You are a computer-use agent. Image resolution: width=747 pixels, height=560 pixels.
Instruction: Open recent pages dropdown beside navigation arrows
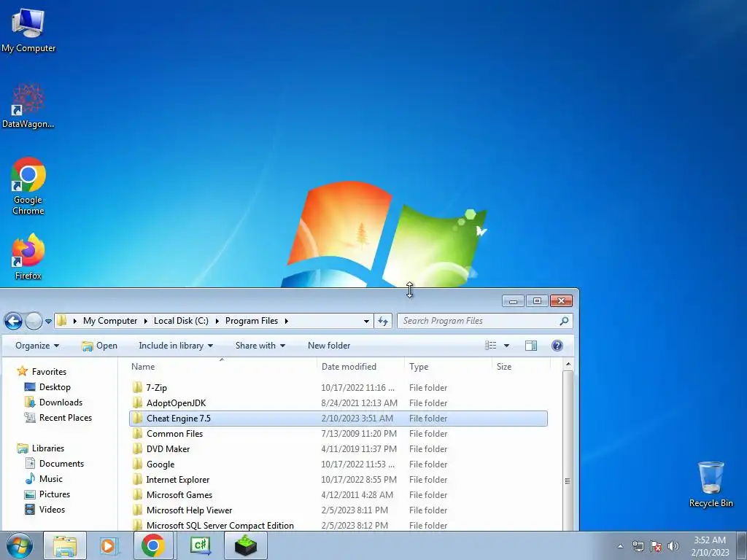[x=48, y=322]
